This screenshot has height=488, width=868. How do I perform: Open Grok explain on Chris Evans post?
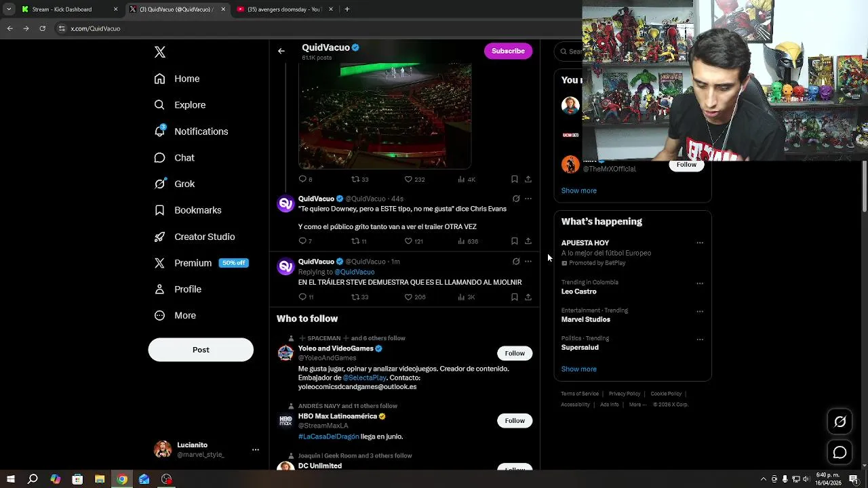pos(516,199)
